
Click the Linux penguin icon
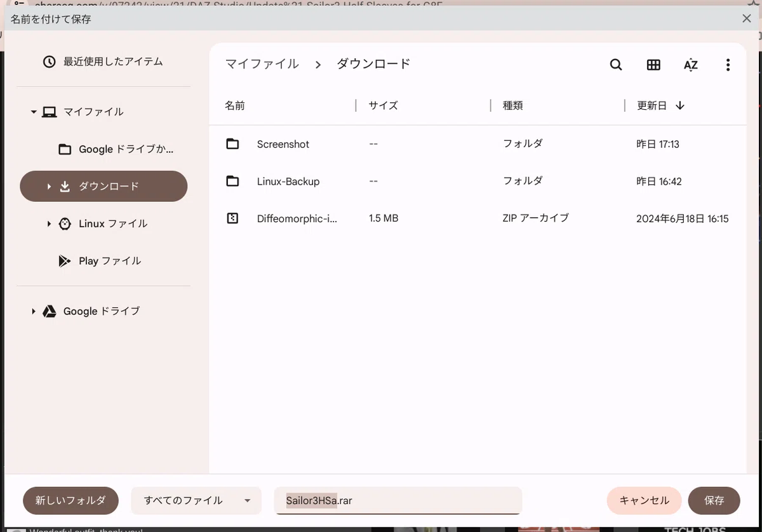pyautogui.click(x=65, y=223)
